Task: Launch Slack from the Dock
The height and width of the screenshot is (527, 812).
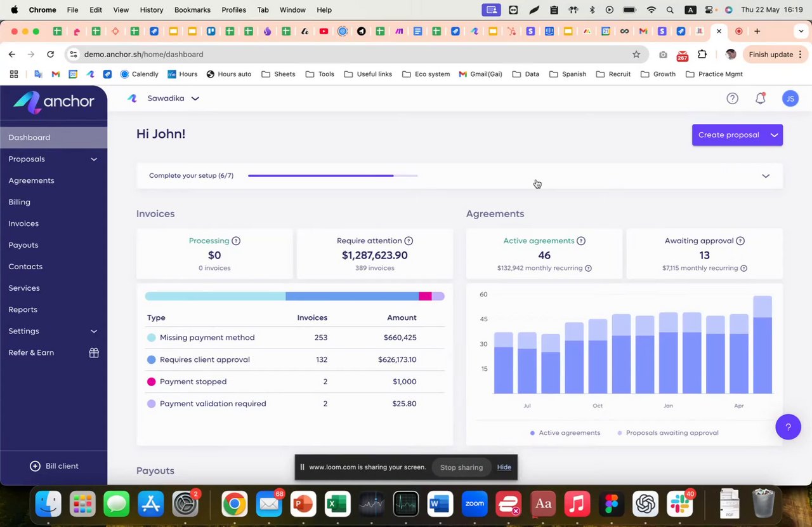Action: [679, 504]
